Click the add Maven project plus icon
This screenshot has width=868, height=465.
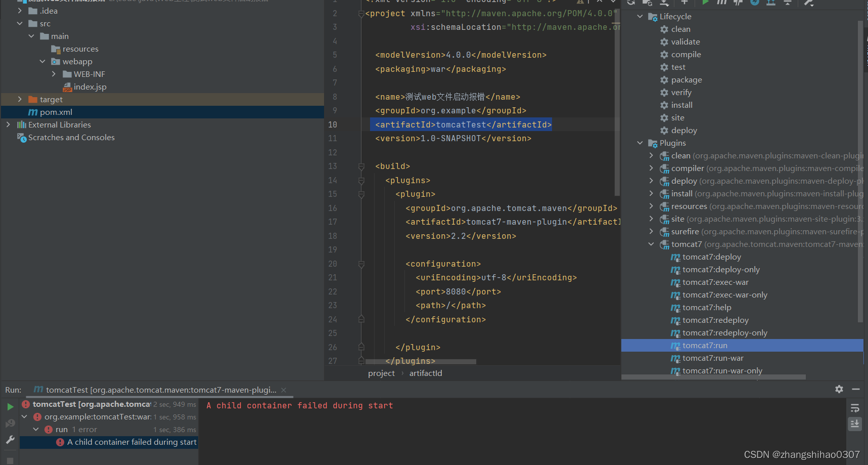684,3
